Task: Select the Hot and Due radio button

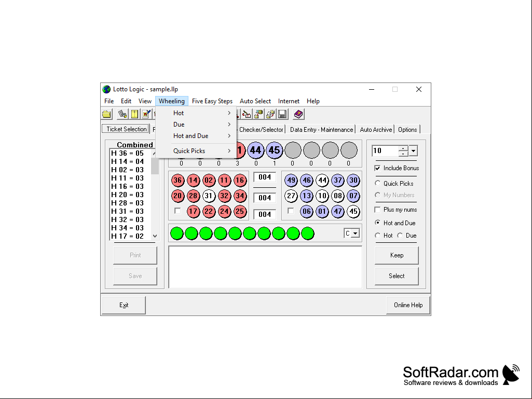Action: [377, 223]
